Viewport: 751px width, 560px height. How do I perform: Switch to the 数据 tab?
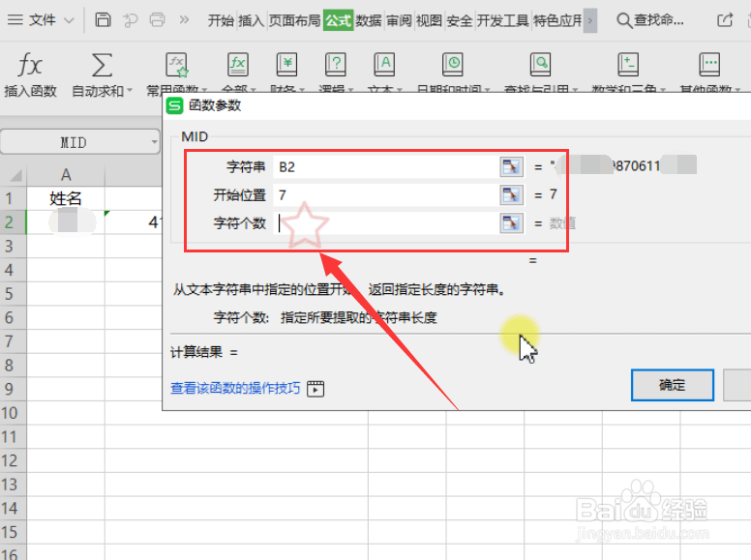point(369,20)
